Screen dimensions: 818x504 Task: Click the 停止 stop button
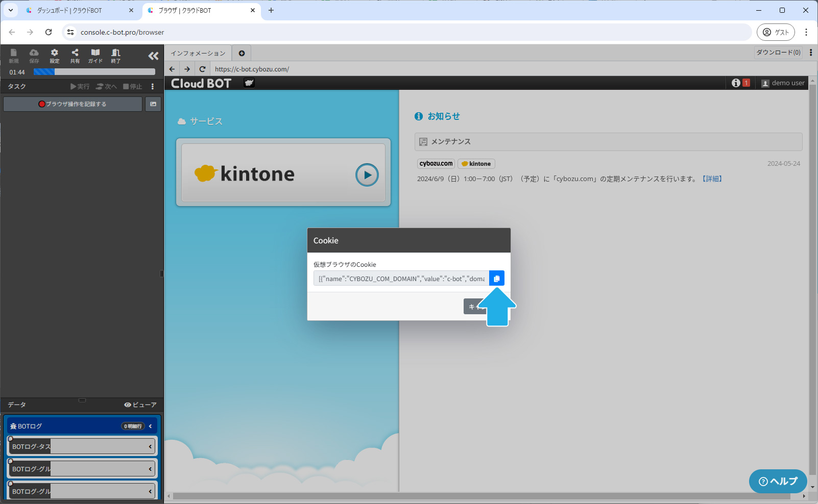pos(133,87)
